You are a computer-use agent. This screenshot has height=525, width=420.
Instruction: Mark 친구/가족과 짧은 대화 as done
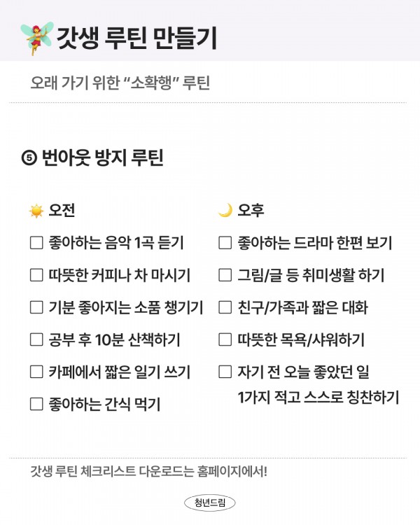pyautogui.click(x=225, y=307)
